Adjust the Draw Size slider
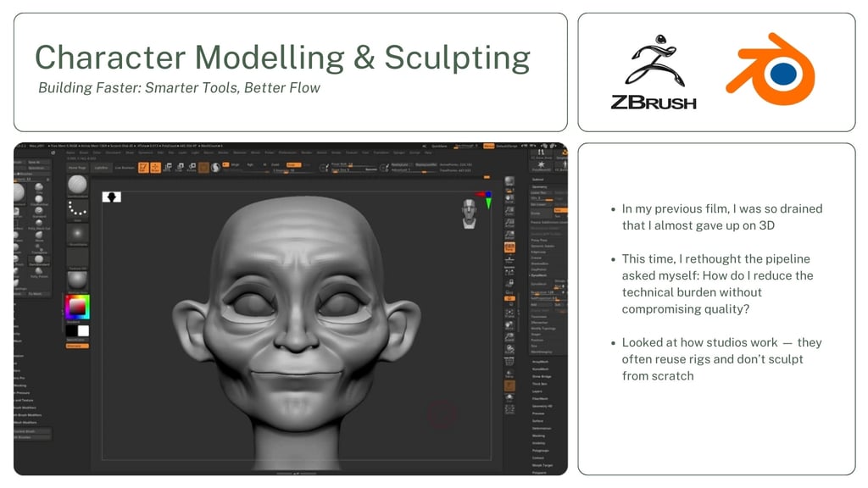The height and width of the screenshot is (488, 868). pos(354,170)
